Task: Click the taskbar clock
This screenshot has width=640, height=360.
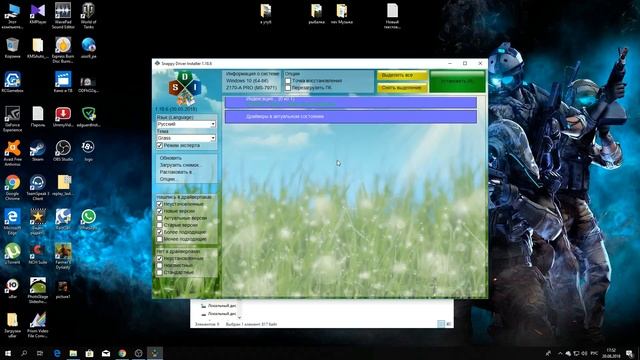Action: pyautogui.click(x=611, y=353)
